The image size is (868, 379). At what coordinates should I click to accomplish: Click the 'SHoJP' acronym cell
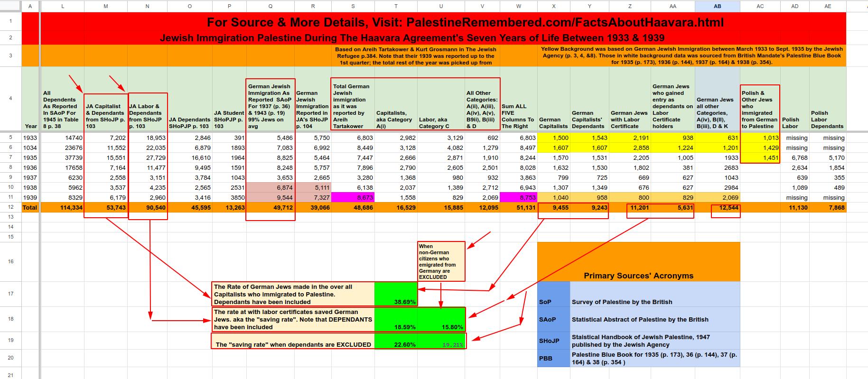(x=553, y=341)
